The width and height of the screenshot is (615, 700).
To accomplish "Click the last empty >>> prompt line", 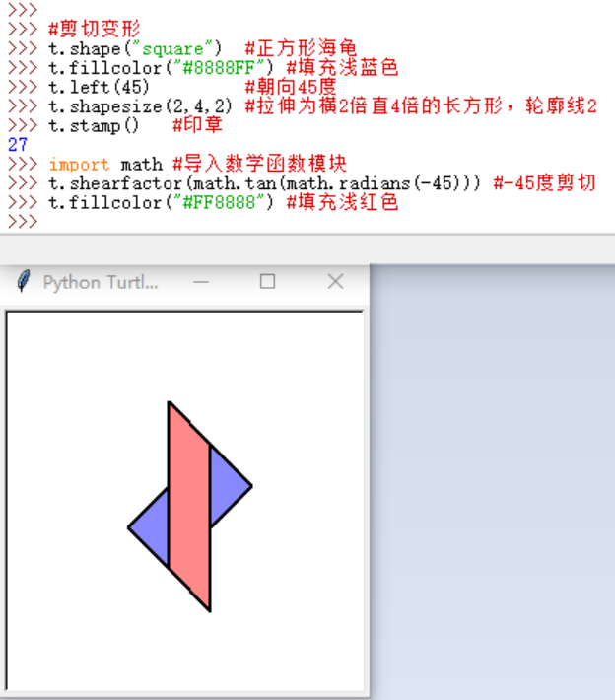I will pyautogui.click(x=23, y=221).
